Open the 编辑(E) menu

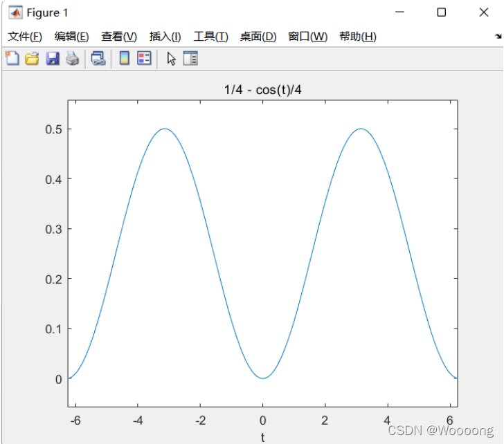(x=71, y=37)
